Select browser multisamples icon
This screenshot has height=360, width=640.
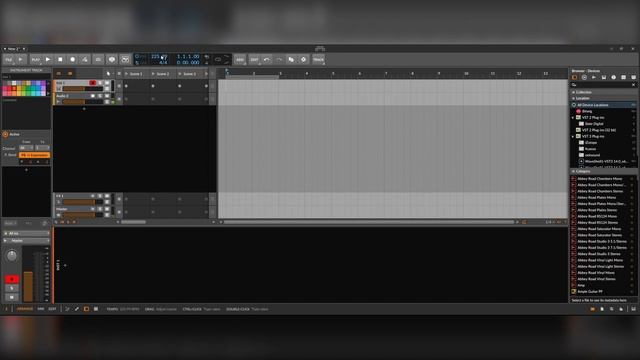tap(594, 77)
